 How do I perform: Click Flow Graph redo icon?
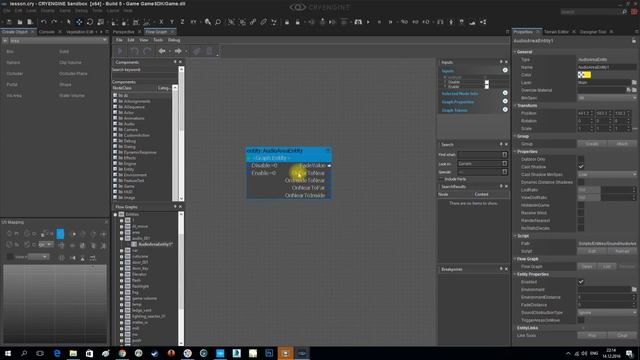[147, 51]
